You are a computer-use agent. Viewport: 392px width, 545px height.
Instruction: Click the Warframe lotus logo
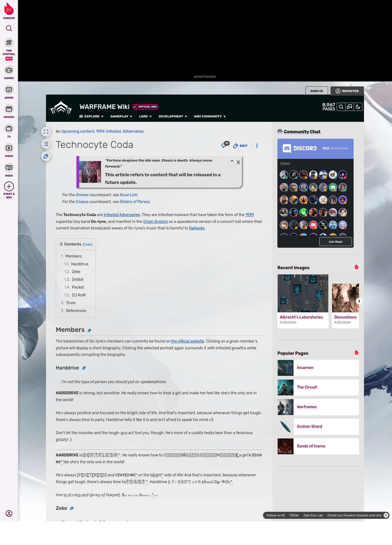(61, 108)
